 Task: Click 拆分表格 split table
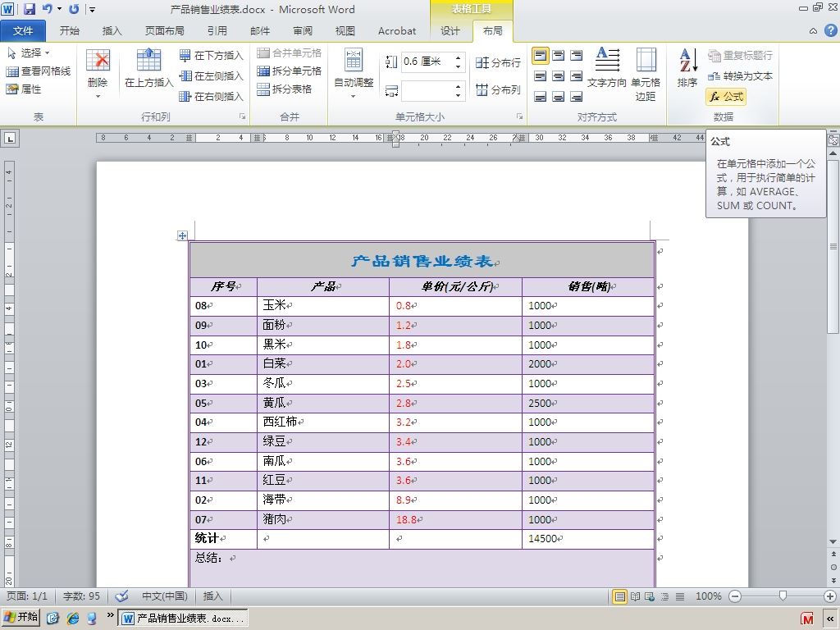285,89
